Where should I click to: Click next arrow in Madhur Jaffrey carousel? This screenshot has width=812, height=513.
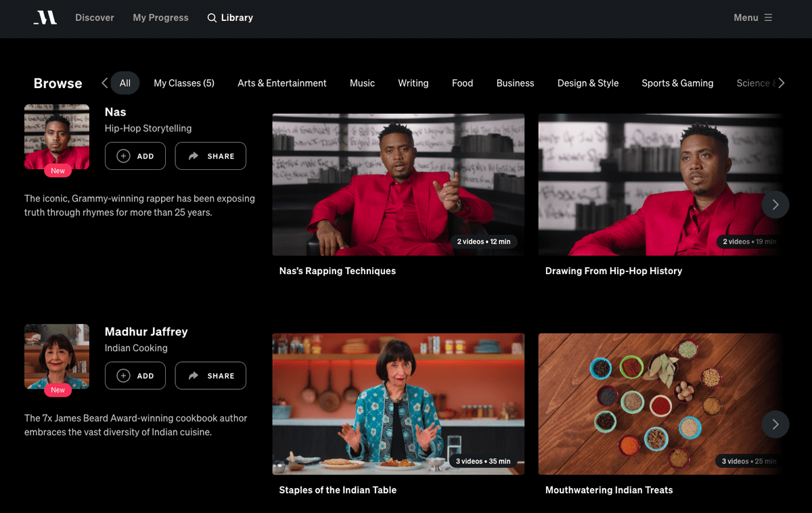(775, 424)
